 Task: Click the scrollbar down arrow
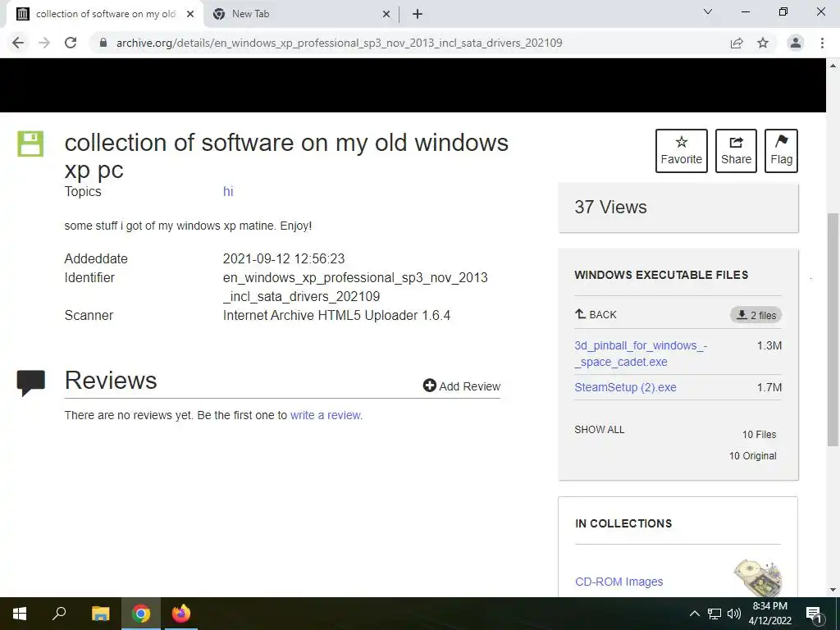tap(833, 590)
